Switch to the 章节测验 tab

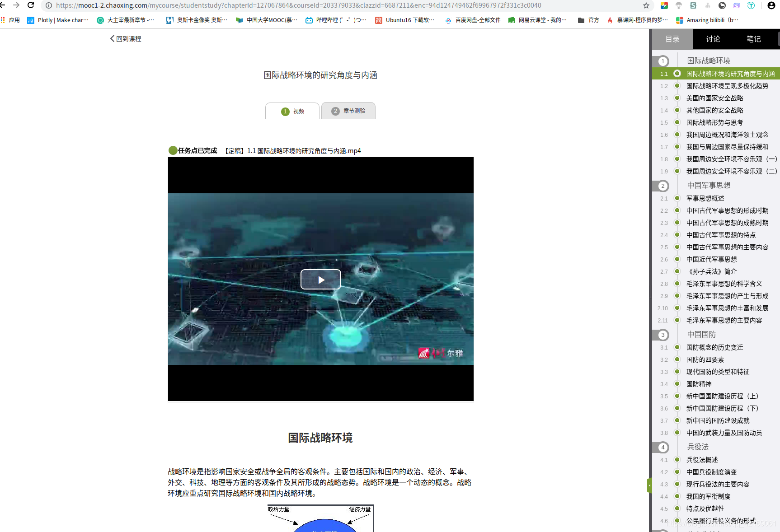pos(348,111)
